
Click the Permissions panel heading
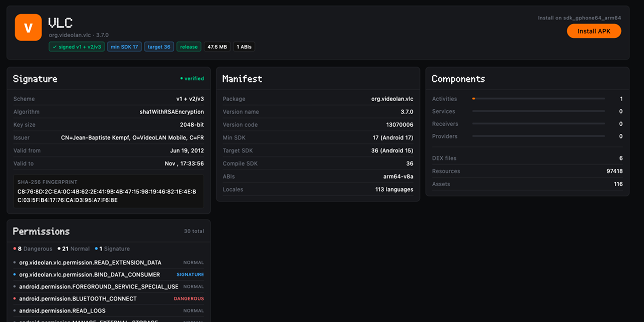(41, 231)
